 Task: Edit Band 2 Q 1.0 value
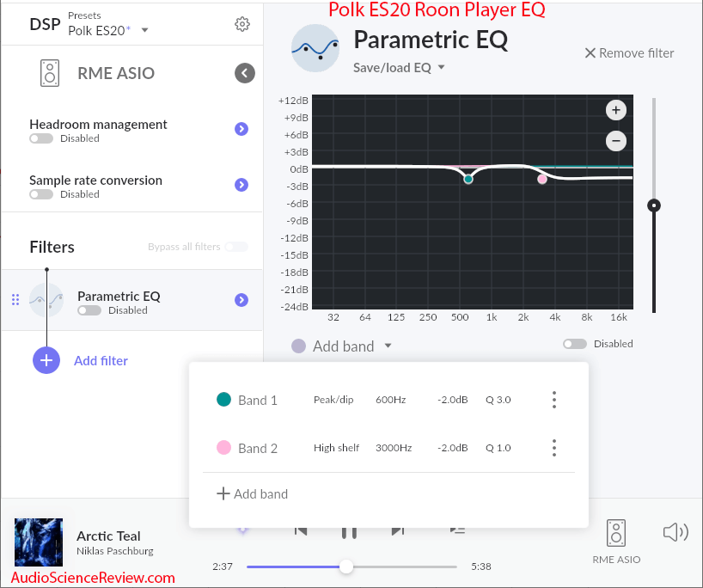pos(498,448)
